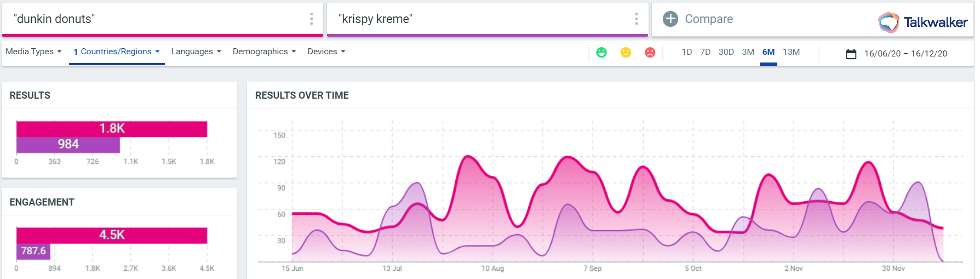Click the Compare button text

point(708,19)
